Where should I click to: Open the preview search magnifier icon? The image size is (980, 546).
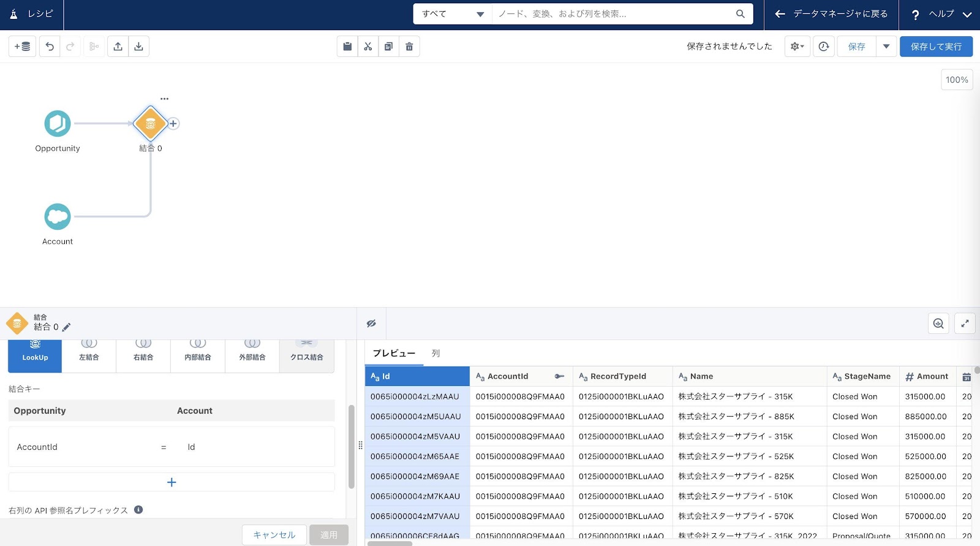coord(938,324)
